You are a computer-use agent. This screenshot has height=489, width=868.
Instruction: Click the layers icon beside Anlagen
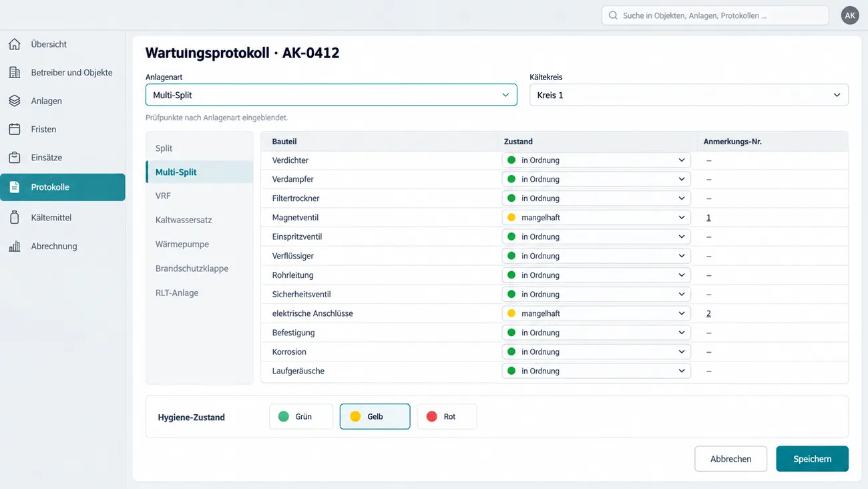15,101
